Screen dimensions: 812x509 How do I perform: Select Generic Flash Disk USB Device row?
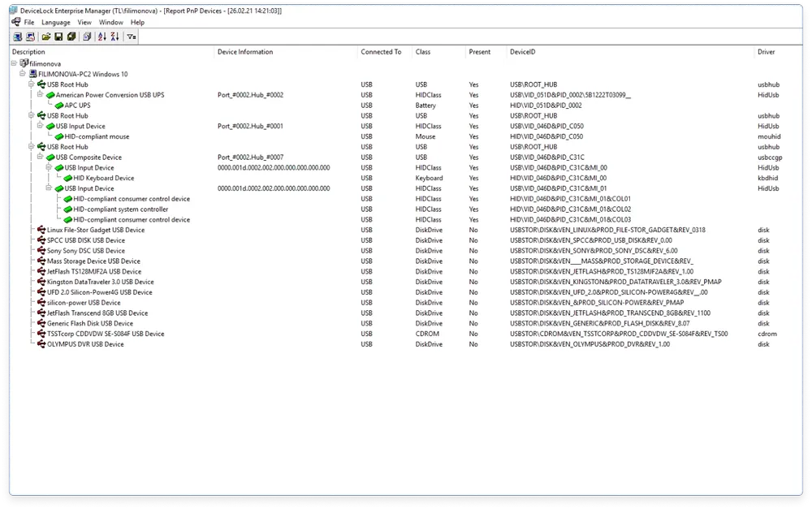tap(406, 323)
